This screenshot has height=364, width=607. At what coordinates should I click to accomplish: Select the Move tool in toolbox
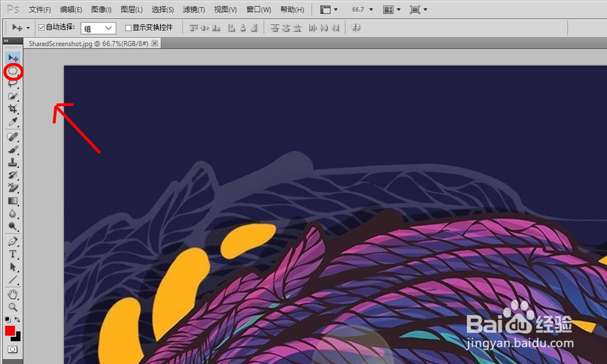pos(13,58)
